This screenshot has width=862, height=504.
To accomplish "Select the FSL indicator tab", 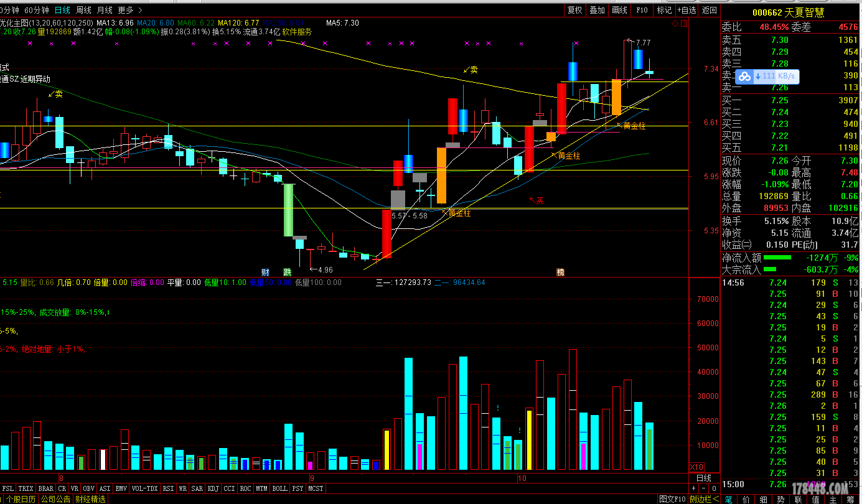I will coord(8,489).
